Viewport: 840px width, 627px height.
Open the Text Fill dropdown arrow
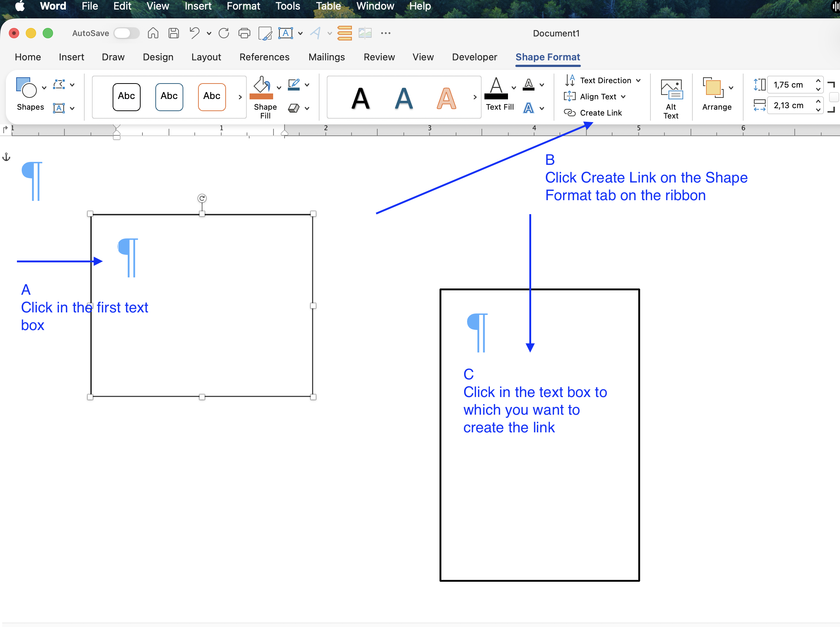[513, 88]
